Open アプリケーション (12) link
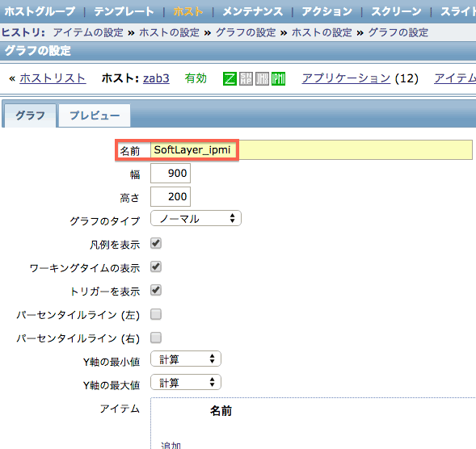 click(346, 78)
